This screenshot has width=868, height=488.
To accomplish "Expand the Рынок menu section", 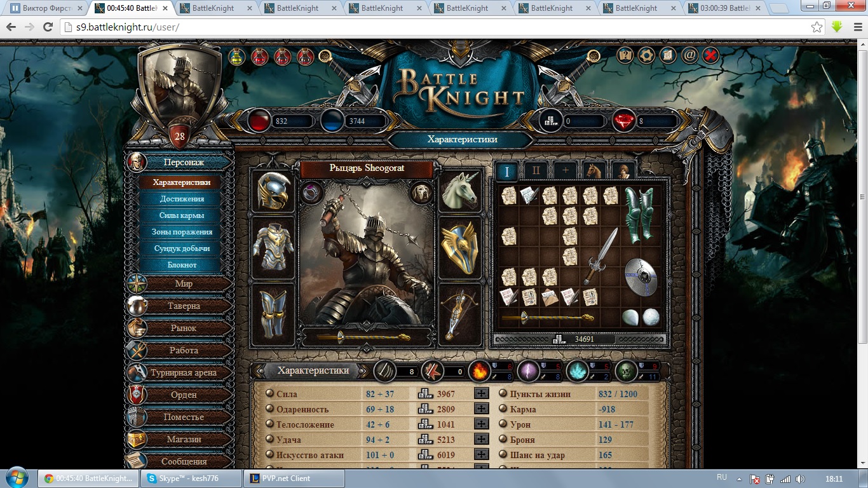I will click(180, 329).
